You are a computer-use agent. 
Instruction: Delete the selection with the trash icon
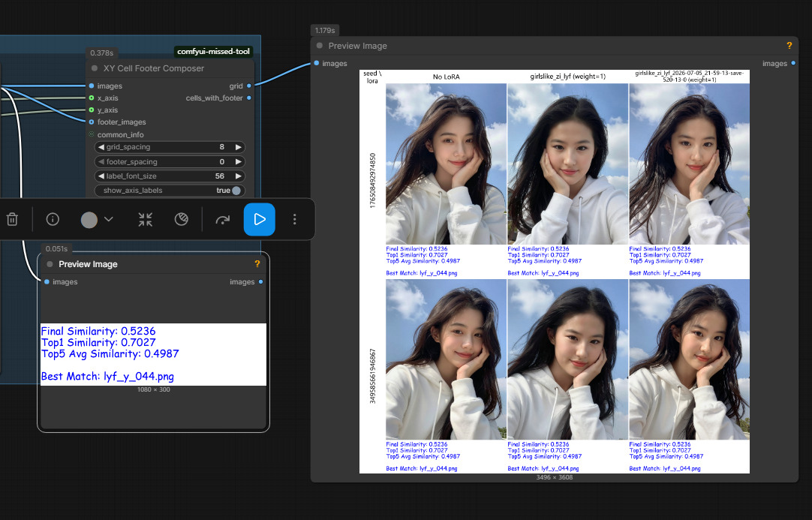click(x=12, y=219)
